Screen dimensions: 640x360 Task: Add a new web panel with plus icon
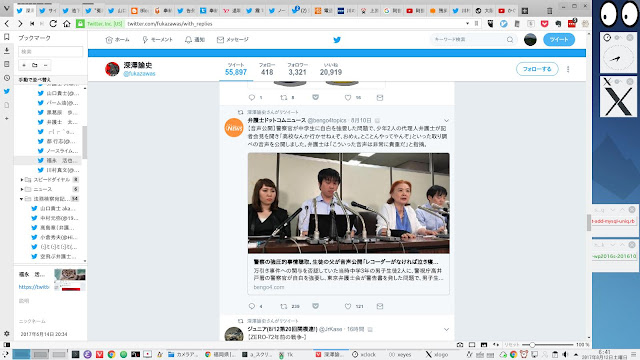pyautogui.click(x=7, y=118)
